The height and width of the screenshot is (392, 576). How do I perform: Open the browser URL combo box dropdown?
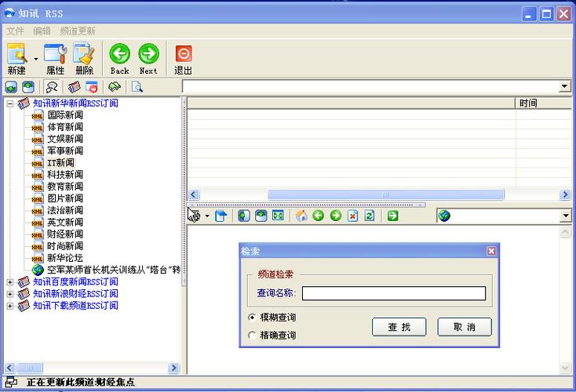pos(566,216)
